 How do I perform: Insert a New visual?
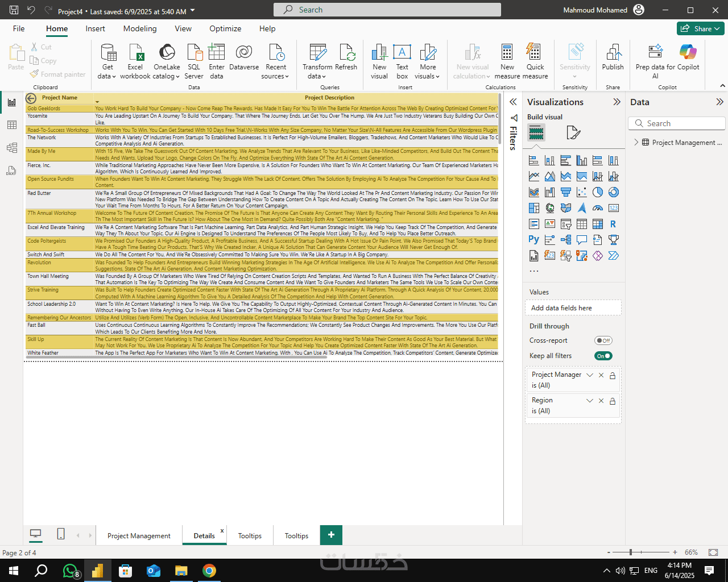(x=379, y=61)
